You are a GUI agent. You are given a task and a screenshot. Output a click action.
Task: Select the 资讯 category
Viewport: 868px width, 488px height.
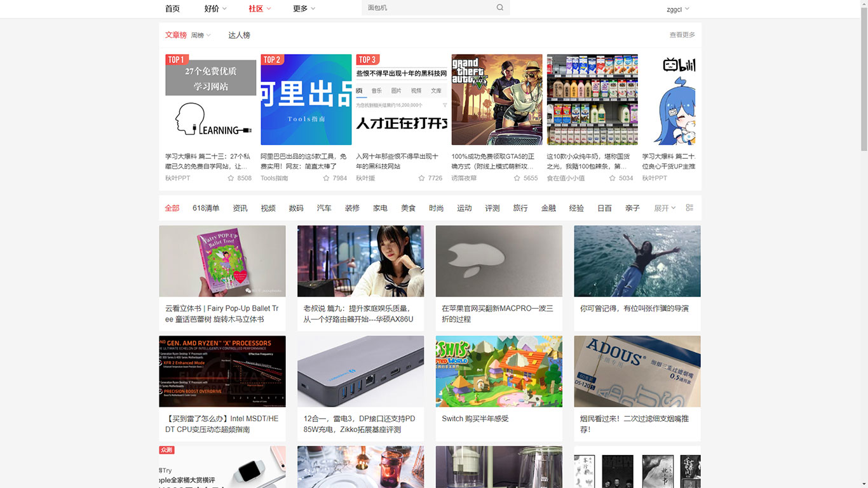[240, 208]
